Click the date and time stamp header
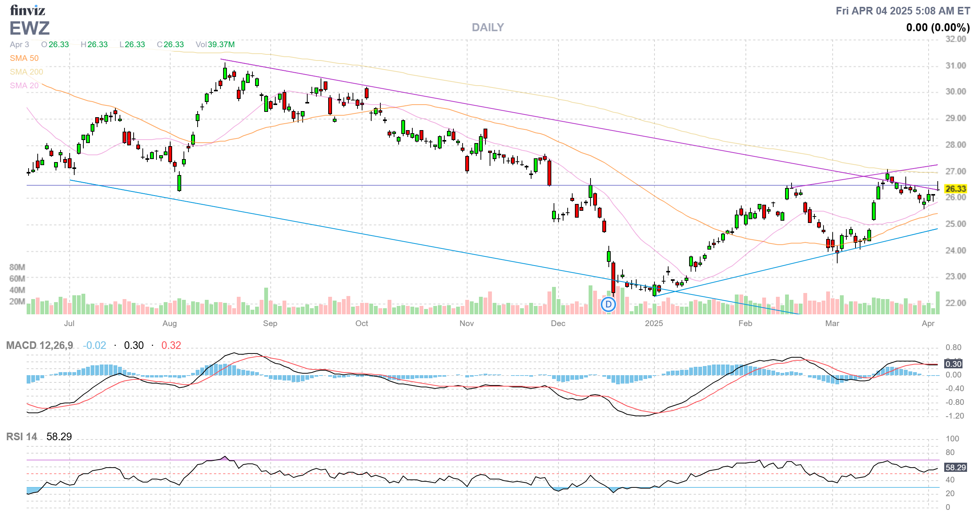The width and height of the screenshot is (980, 519). coord(902,11)
